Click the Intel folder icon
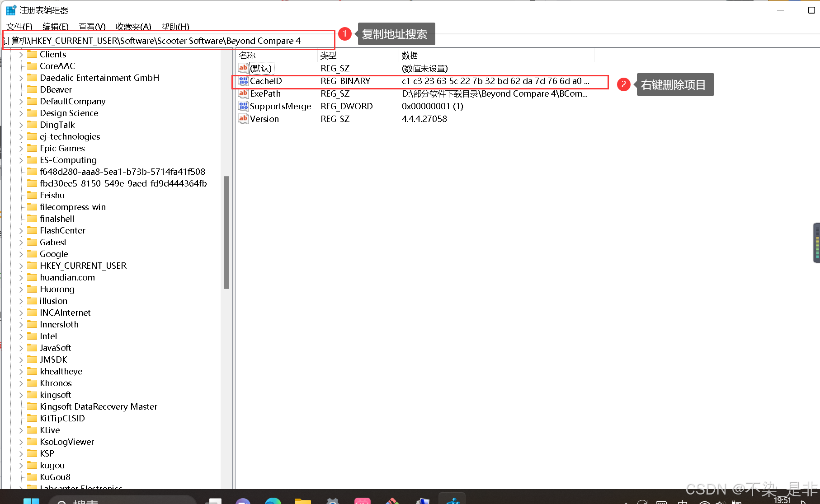820x504 pixels. pos(32,336)
